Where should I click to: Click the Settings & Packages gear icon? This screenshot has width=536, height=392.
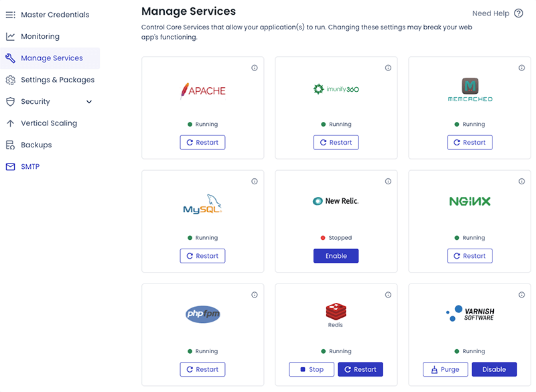pyautogui.click(x=10, y=80)
